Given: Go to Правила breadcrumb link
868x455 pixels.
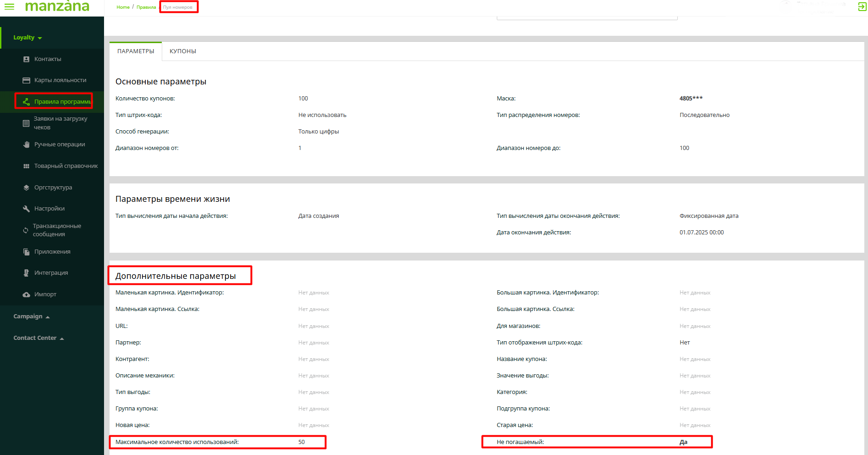Looking at the screenshot, I should [146, 7].
